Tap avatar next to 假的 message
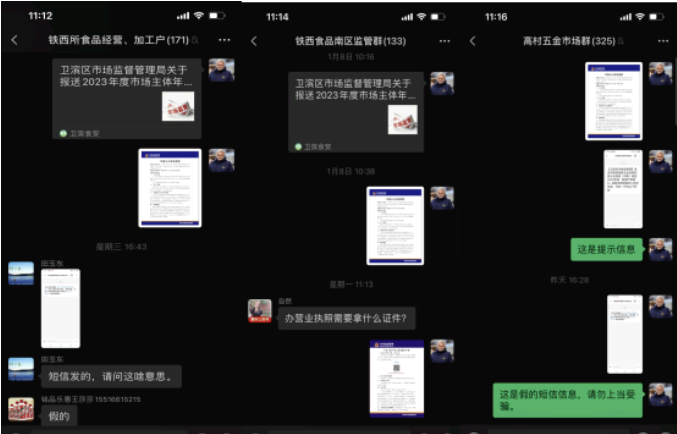 click(21, 409)
